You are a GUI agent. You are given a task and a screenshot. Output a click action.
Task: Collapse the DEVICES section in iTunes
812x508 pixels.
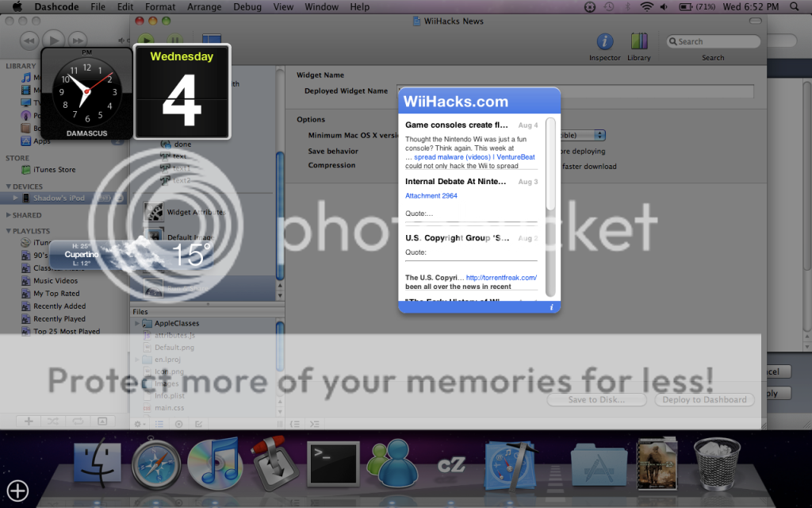click(x=8, y=187)
